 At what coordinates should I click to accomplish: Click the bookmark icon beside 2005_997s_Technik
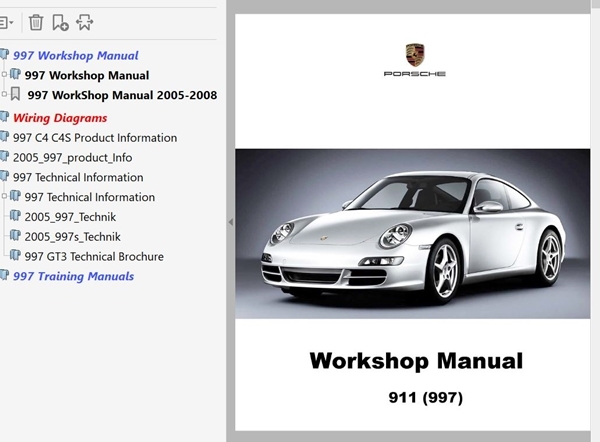(x=15, y=235)
